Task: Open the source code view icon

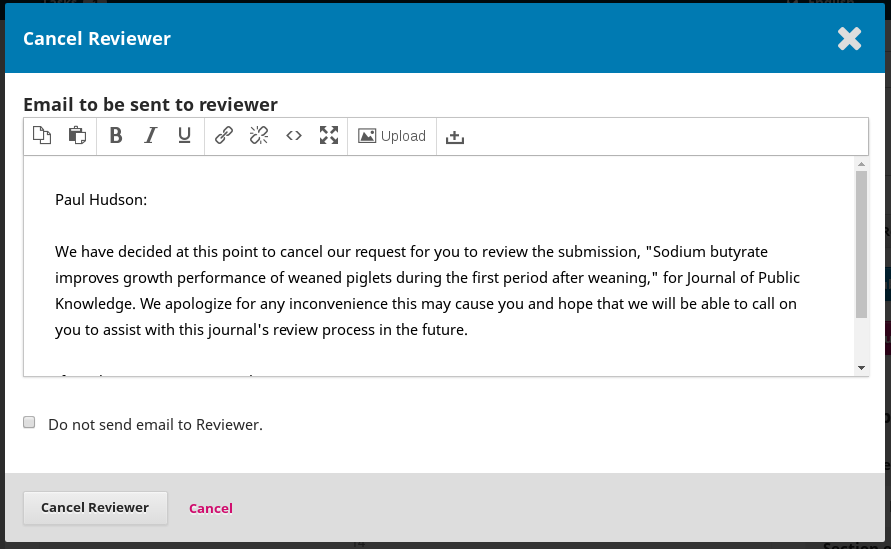Action: click(294, 136)
